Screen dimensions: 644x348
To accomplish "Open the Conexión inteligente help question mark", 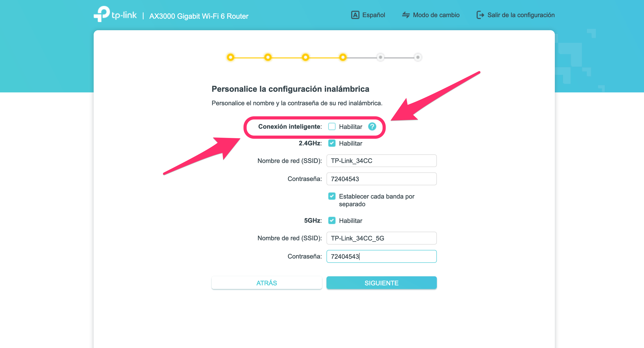I will (372, 127).
